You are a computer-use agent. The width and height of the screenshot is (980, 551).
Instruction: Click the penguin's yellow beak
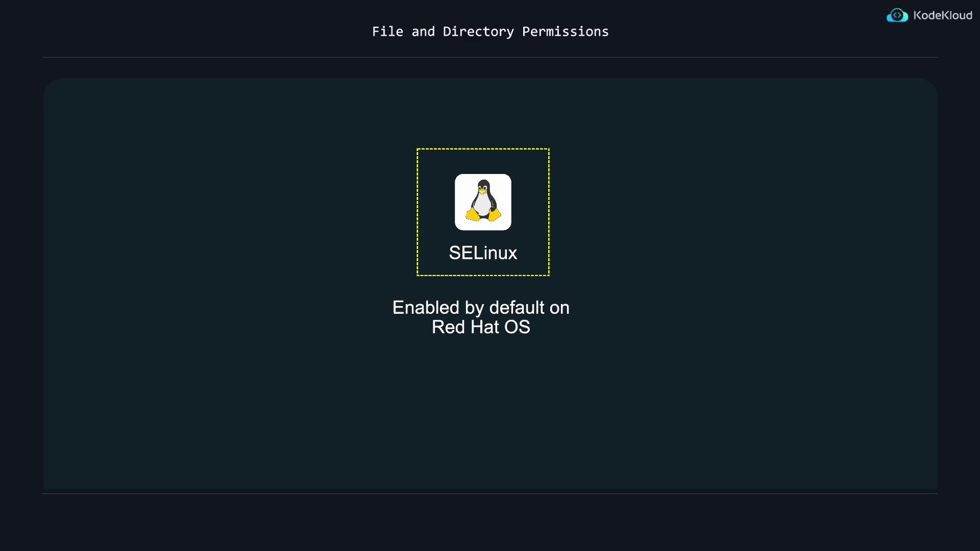tap(483, 192)
